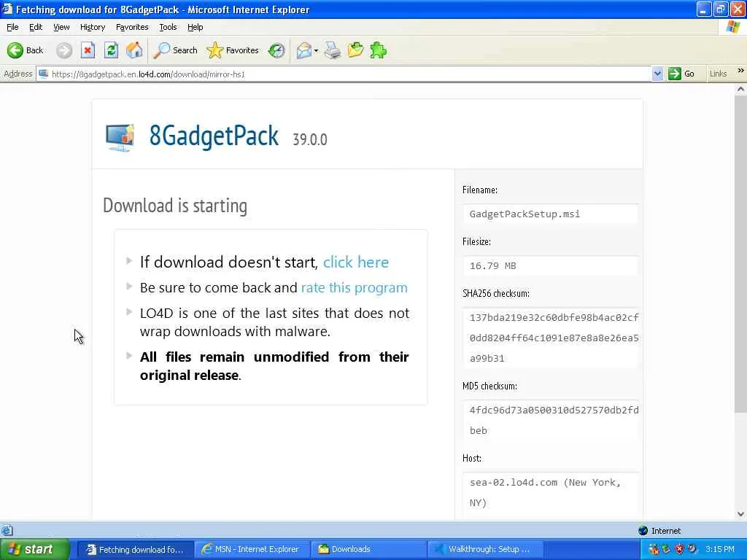Image resolution: width=747 pixels, height=560 pixels.
Task: Click the SHA256 checksum value box
Action: pos(550,338)
